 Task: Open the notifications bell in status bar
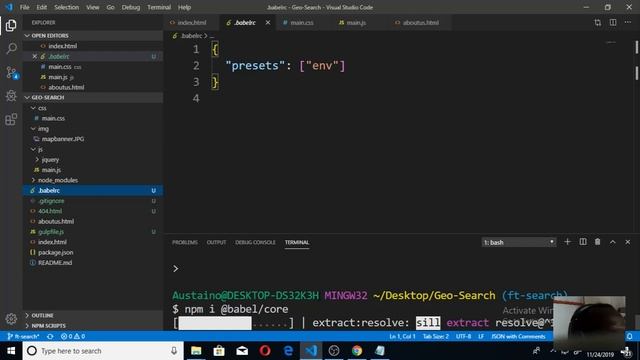point(630,336)
